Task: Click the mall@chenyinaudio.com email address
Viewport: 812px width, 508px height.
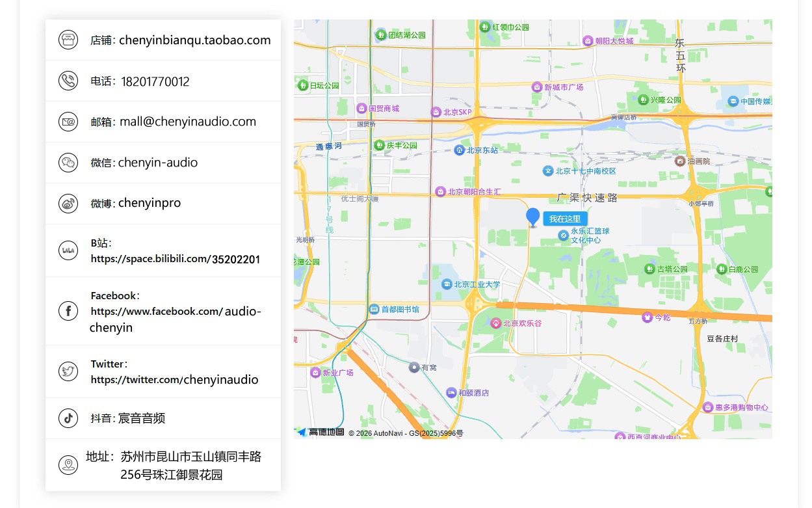Action: pyautogui.click(x=188, y=122)
